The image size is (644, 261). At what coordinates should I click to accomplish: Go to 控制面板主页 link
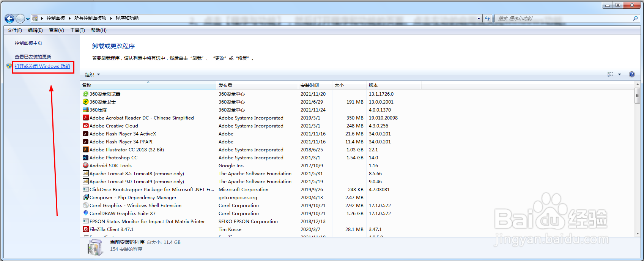[28, 43]
